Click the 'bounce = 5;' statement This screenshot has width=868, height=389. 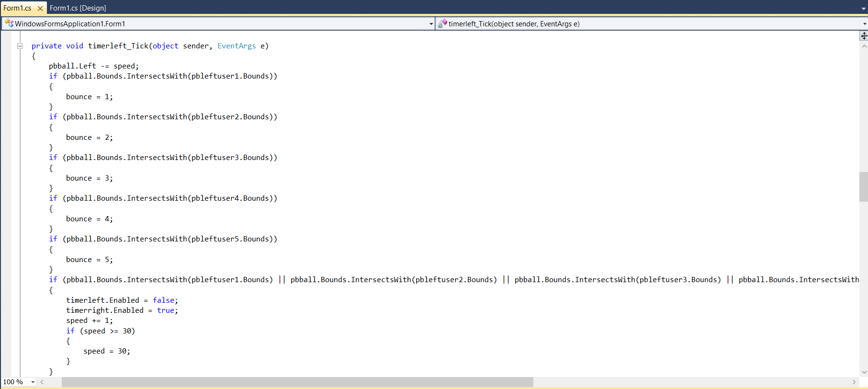click(90, 260)
